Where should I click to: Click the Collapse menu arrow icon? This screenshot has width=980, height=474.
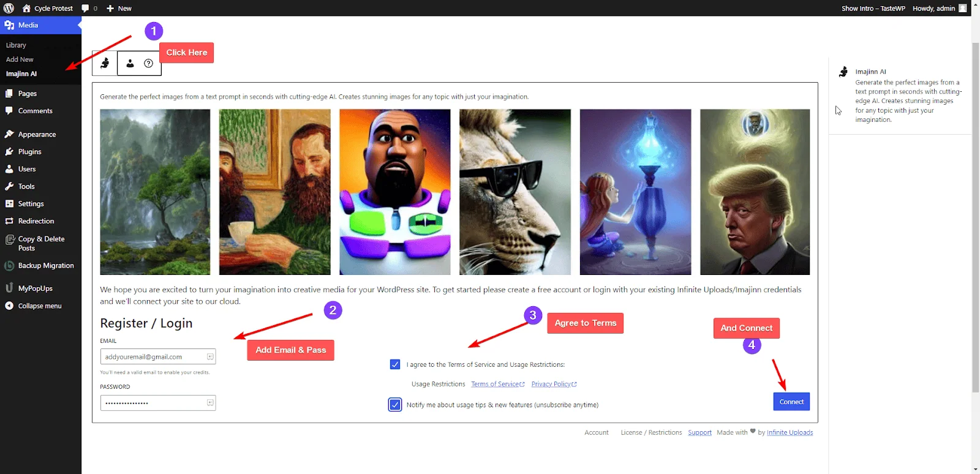[x=9, y=306]
